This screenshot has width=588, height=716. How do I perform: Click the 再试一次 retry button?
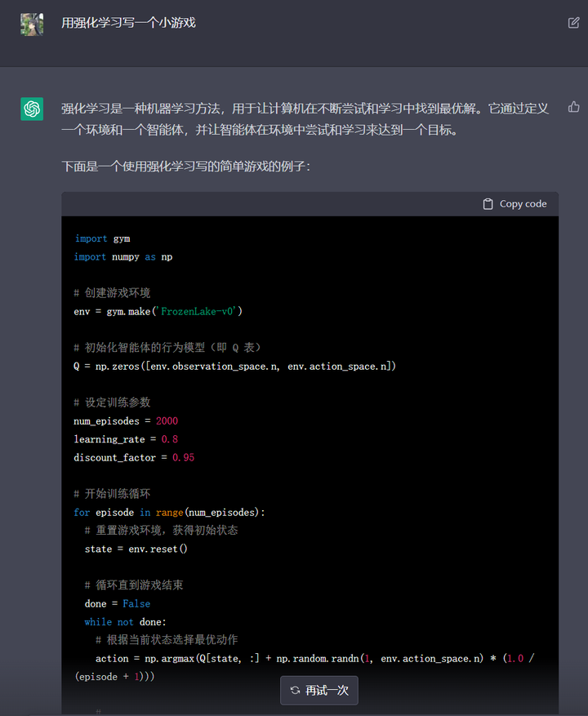coord(319,691)
